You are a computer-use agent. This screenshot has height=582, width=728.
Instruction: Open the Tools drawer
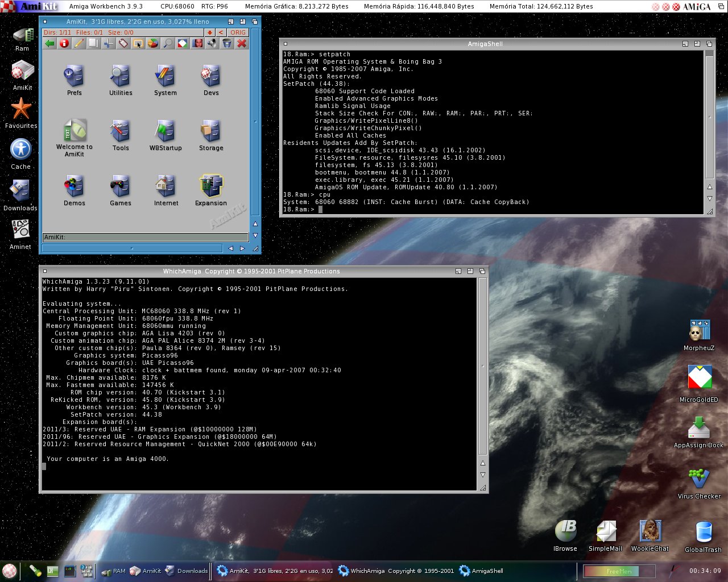[x=121, y=135]
